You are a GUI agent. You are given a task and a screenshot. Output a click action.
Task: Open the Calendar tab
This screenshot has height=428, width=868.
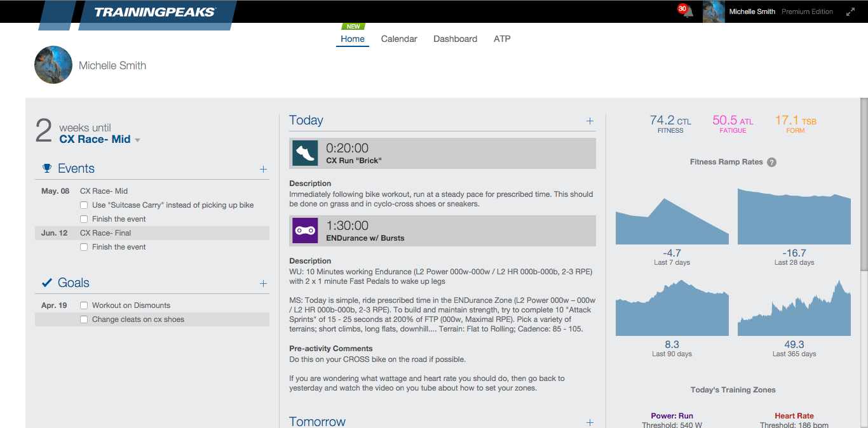coord(399,39)
